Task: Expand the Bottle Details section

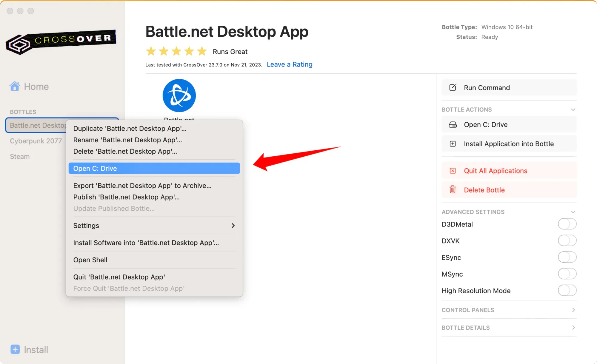Action: click(x=573, y=327)
